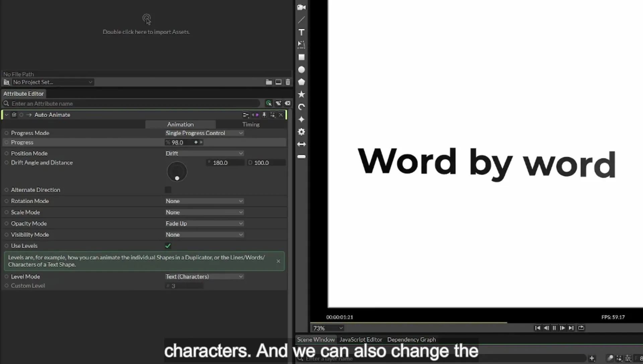Click the trash icon in Assets panel
This screenshot has height=364, width=643.
click(x=288, y=82)
